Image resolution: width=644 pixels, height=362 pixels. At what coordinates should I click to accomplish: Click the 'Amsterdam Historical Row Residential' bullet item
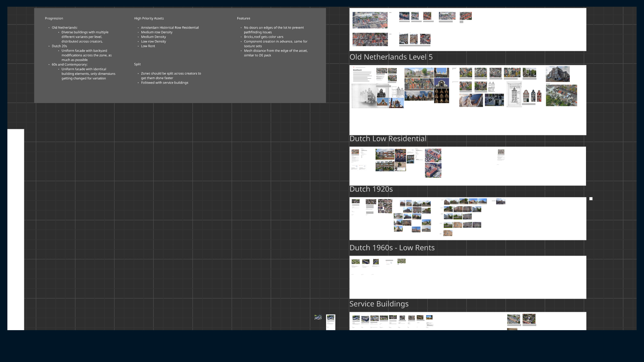(x=170, y=28)
